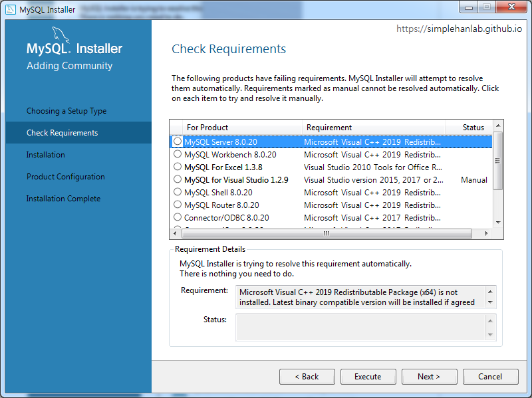Click the MySQL Installer title bar icon
This screenshot has width=532, height=398.
tap(10, 9)
